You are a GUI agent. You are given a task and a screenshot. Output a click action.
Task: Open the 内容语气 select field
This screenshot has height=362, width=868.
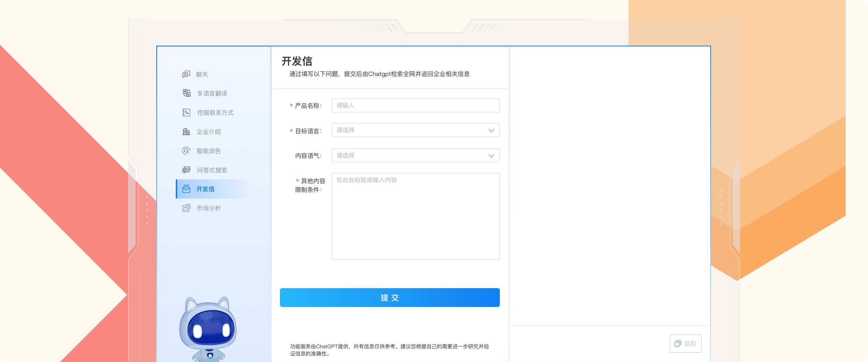click(409, 156)
